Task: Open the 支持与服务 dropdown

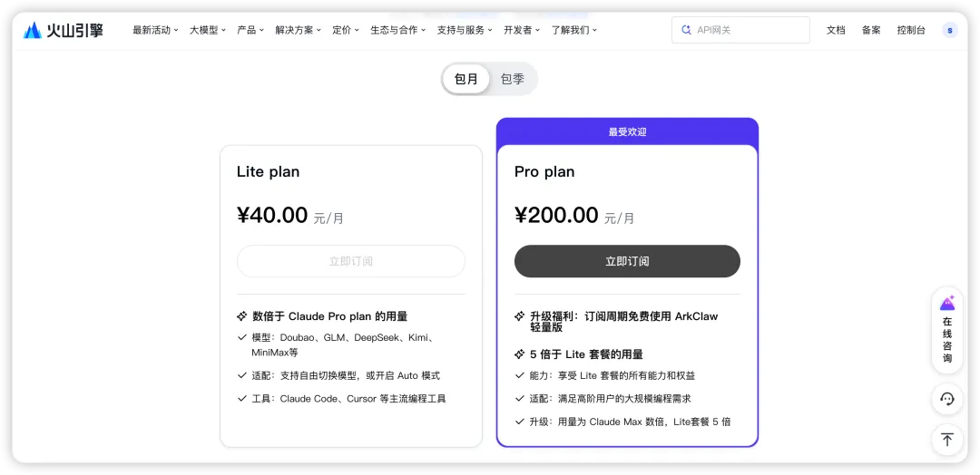Action: (x=465, y=30)
